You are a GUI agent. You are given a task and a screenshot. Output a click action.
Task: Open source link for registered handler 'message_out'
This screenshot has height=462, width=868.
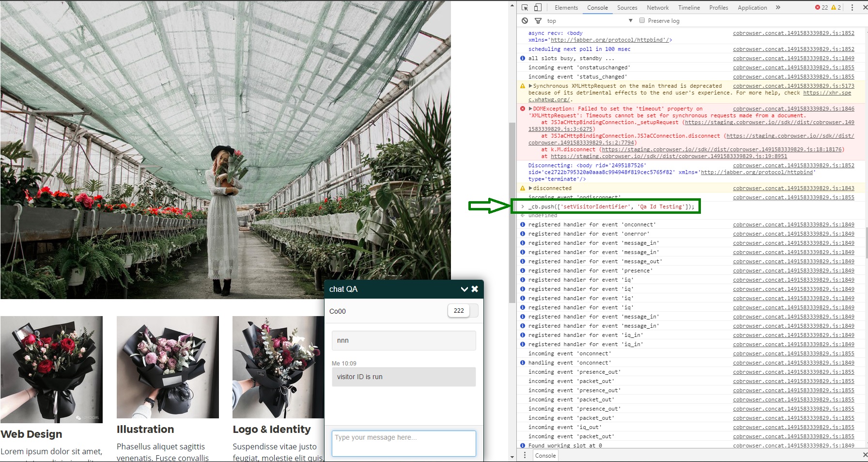click(793, 261)
